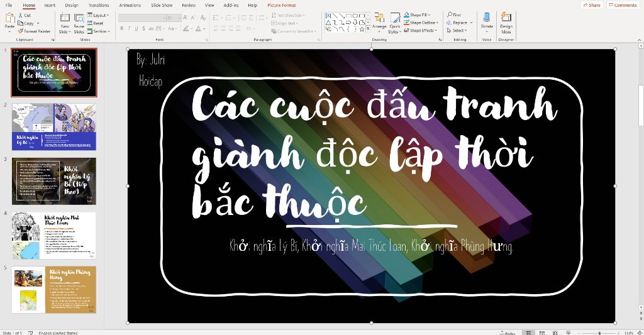Pick the star shape in shapes gallery
The height and width of the screenshot is (335, 644).
click(x=362, y=29)
